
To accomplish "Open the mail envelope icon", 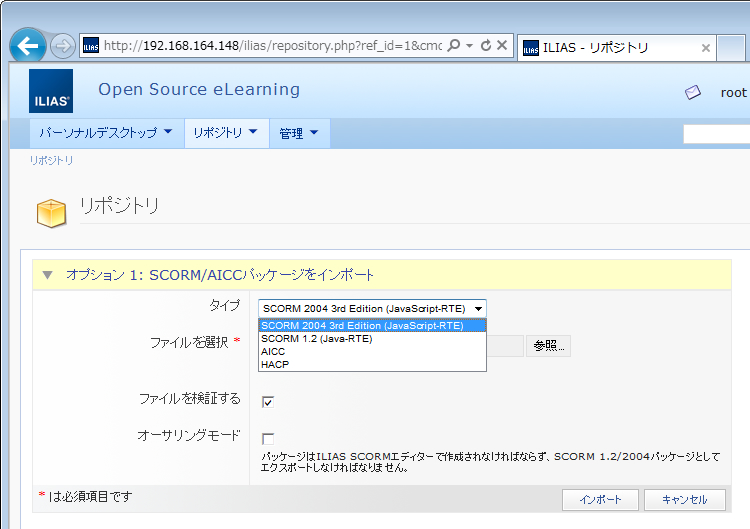I will click(693, 92).
